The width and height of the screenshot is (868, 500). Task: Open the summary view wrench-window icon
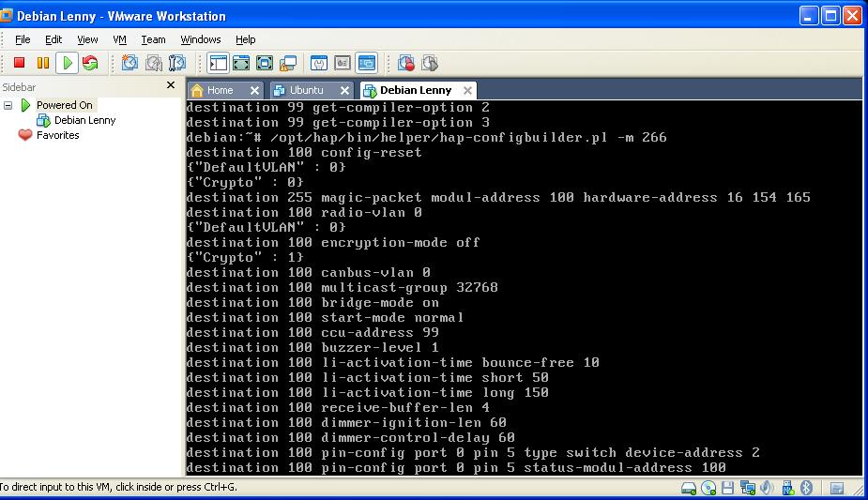[319, 63]
